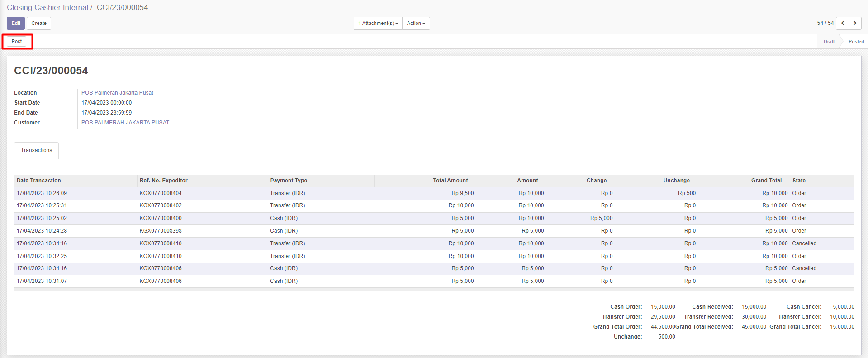Open the 1 Attachment(s) dropdown
This screenshot has width=868, height=358.
tap(378, 24)
